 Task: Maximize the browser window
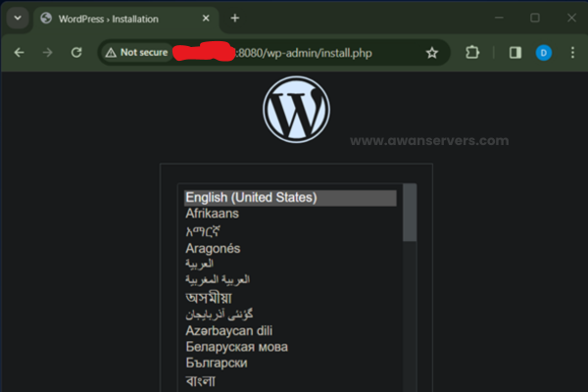535,18
